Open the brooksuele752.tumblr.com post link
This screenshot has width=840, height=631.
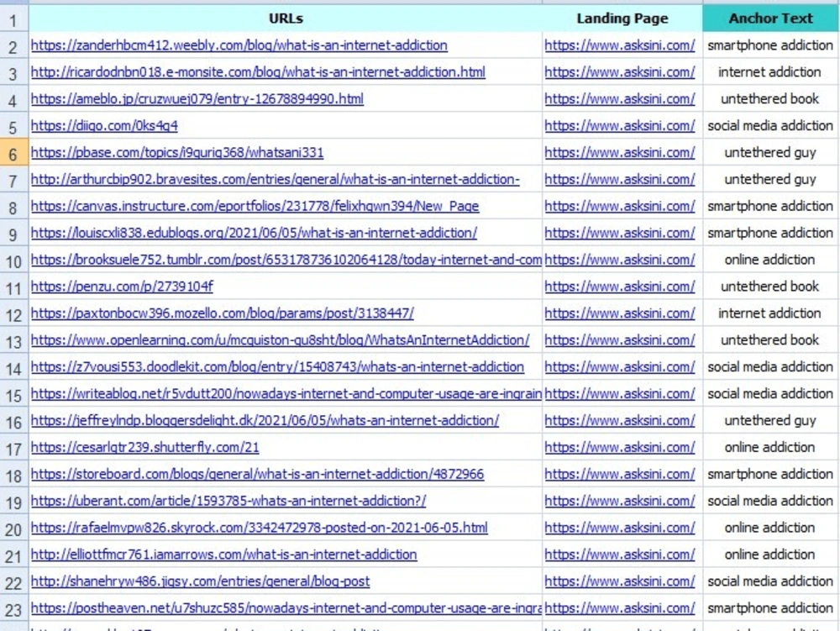286,260
